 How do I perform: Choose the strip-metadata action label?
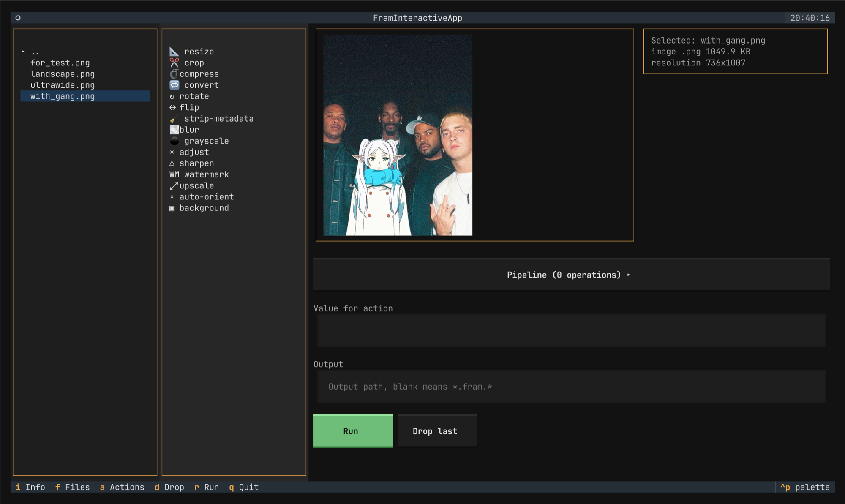(219, 119)
